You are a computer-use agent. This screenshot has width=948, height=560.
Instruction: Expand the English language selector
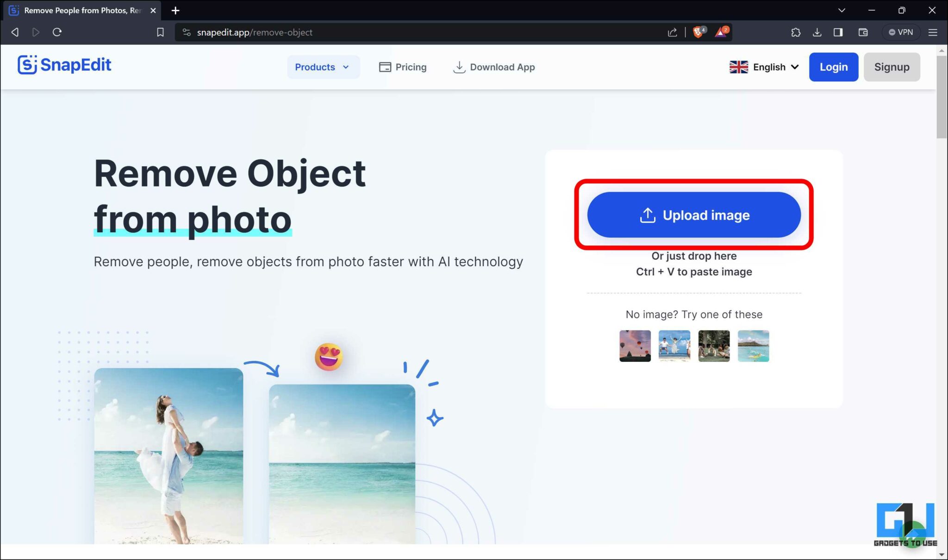tap(763, 67)
